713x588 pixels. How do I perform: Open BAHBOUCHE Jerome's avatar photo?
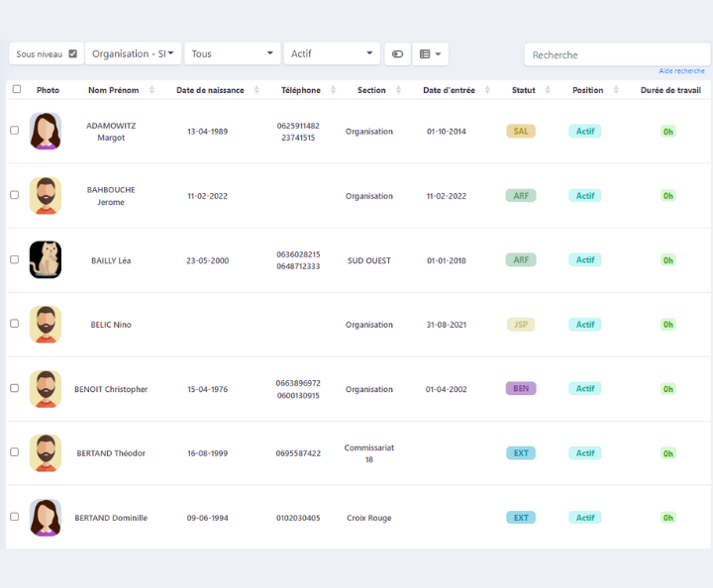click(x=46, y=195)
